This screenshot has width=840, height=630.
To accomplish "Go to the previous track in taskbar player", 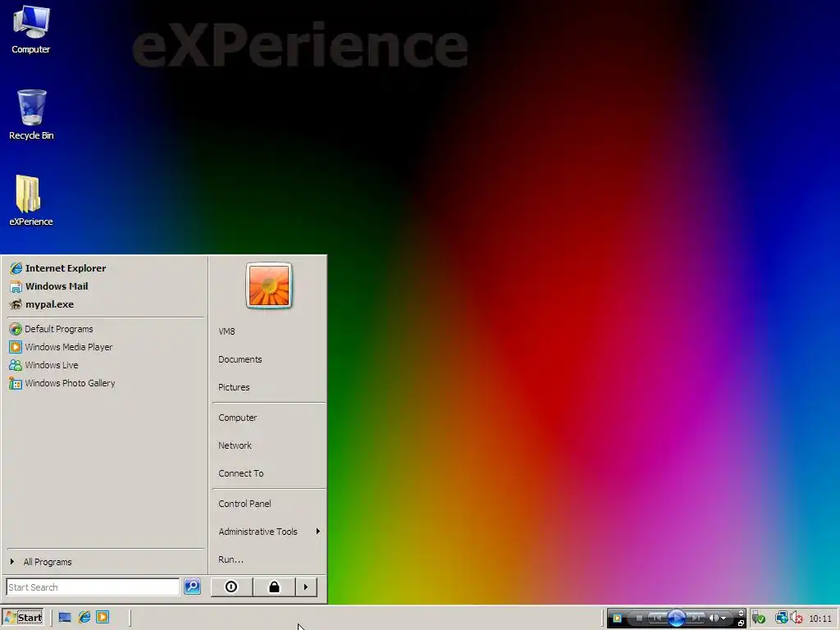I will pyautogui.click(x=657, y=619).
